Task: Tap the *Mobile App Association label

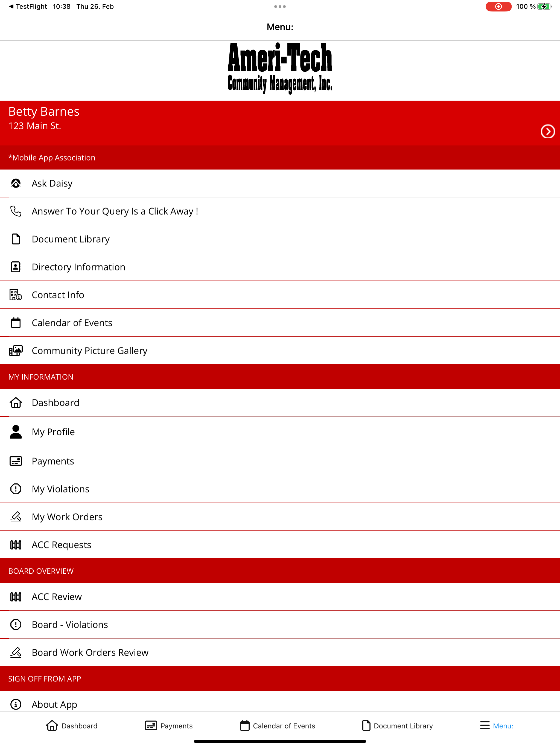Action: [x=52, y=158]
